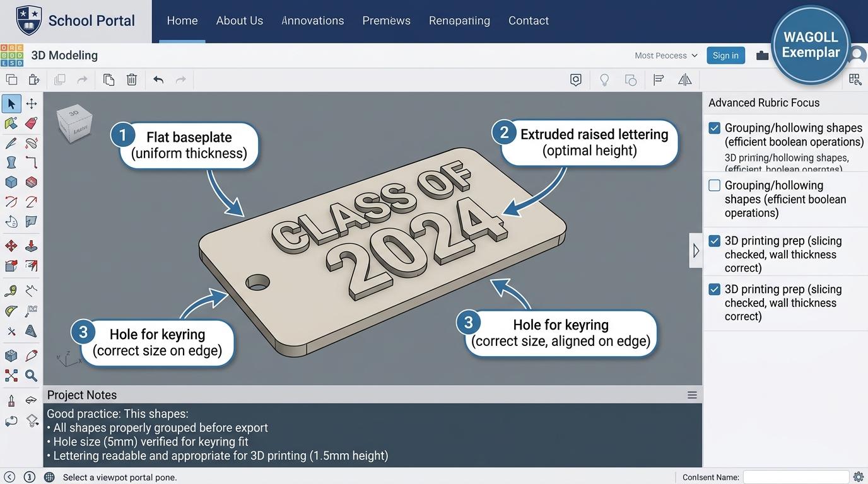
Task: Open the magnifying glass zoom tool
Action: coord(32,376)
